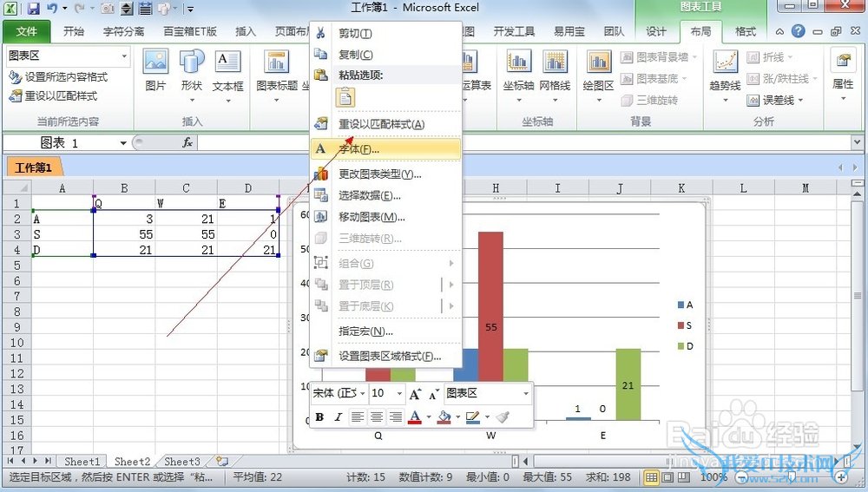Click the font color A swatch

[415, 417]
